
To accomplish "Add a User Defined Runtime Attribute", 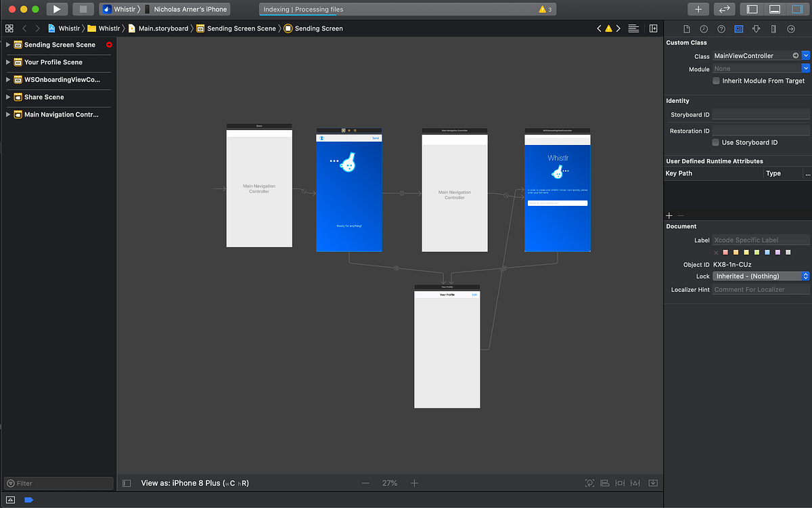I will (x=669, y=215).
